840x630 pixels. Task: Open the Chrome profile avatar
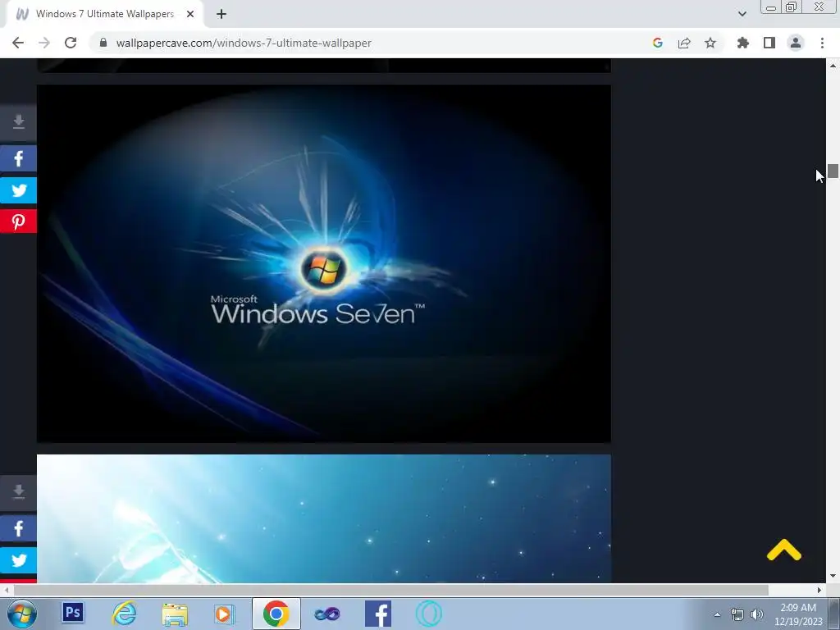(x=796, y=43)
